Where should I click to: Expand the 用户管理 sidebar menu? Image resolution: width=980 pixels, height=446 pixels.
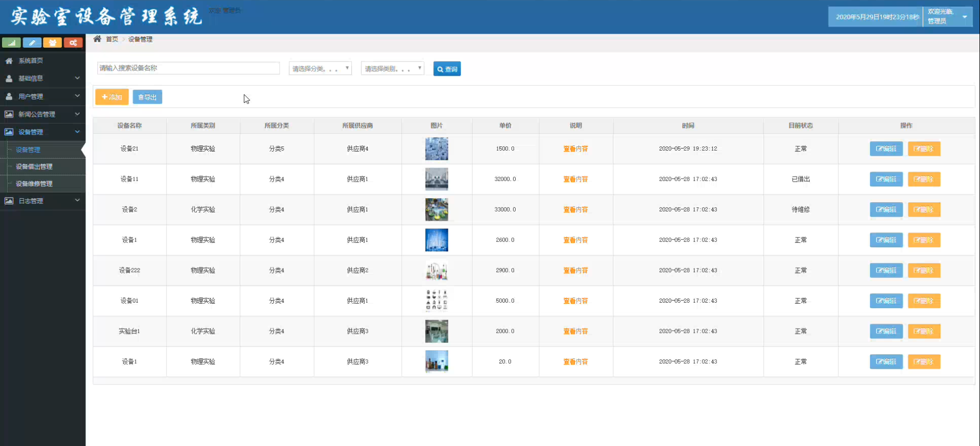[x=42, y=96]
